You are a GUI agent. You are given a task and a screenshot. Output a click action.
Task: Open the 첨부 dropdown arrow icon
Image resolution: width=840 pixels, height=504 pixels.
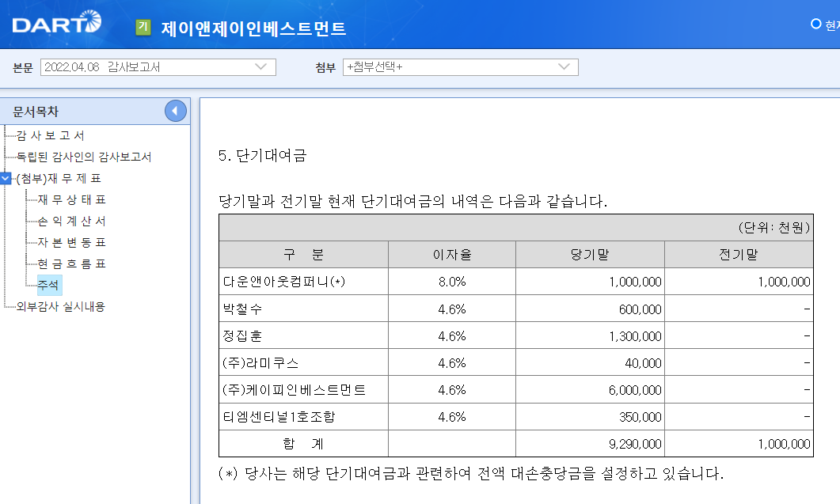tap(564, 67)
